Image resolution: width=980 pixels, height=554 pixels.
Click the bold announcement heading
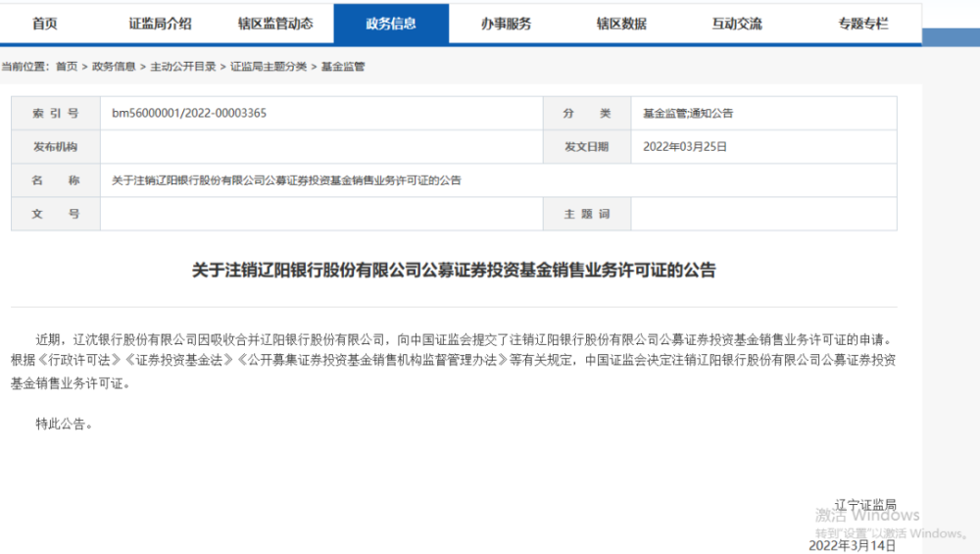[x=454, y=270]
